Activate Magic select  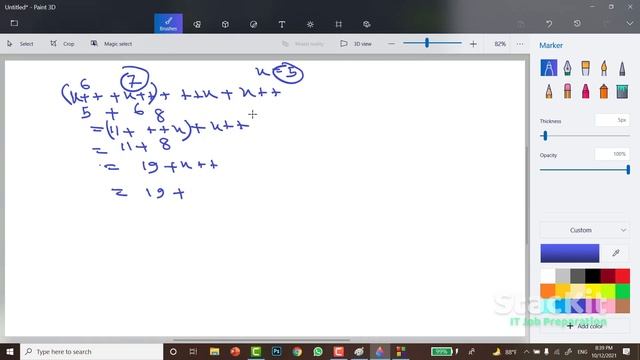point(111,44)
